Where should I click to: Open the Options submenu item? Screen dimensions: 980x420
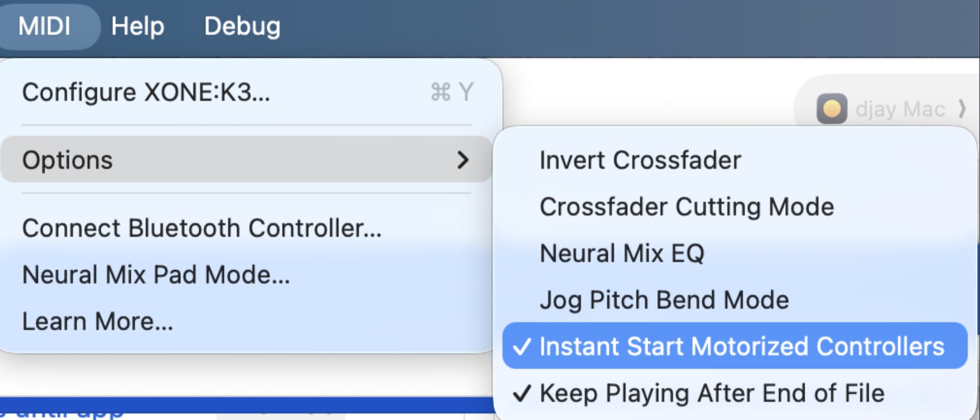click(x=67, y=160)
